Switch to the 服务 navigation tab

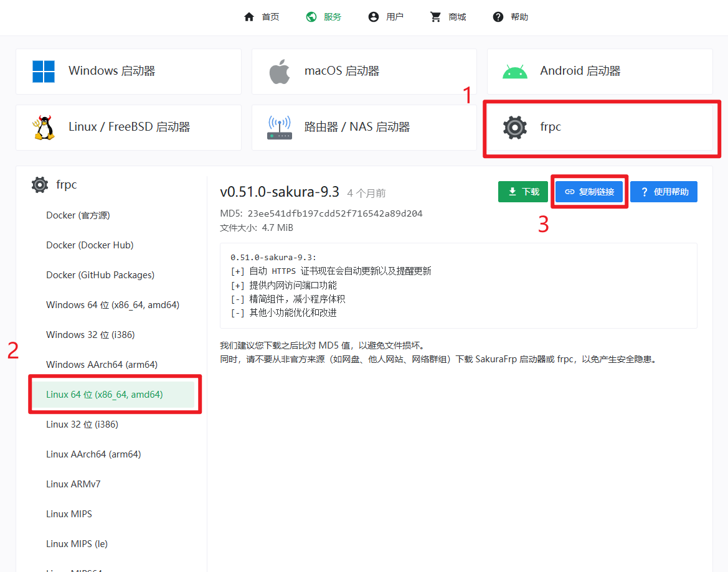pos(324,17)
